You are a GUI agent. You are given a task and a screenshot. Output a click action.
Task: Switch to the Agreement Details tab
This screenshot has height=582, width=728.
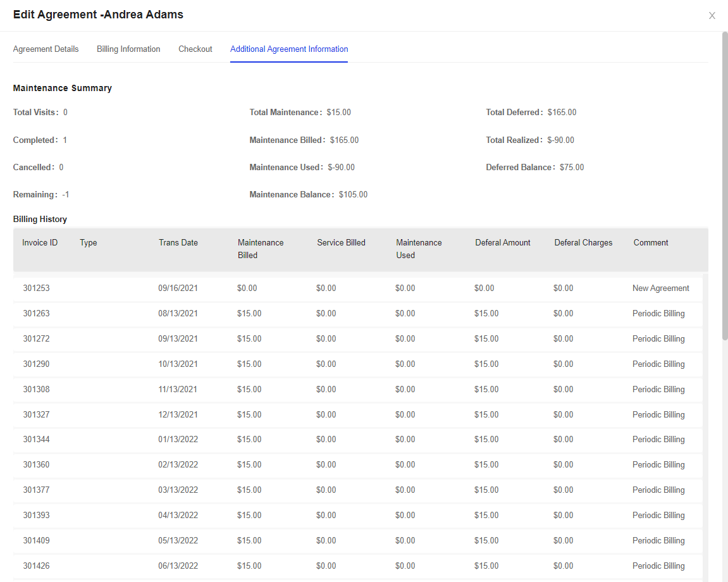coord(46,49)
